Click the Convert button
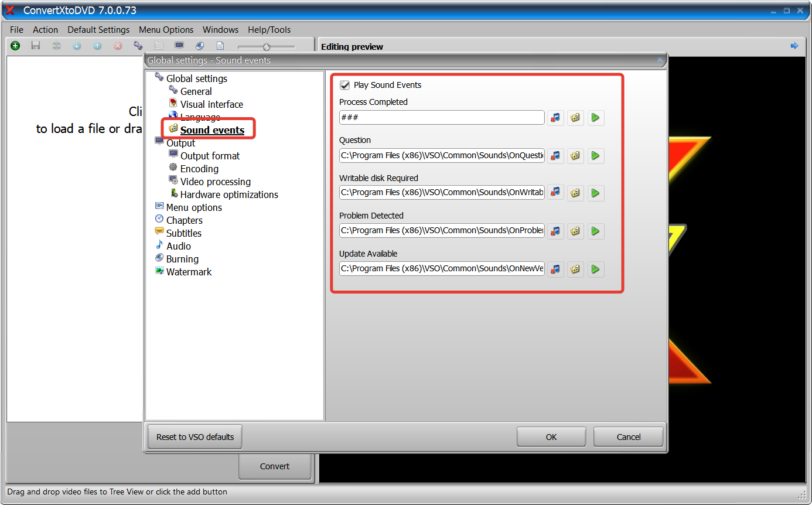The image size is (812, 505). [275, 466]
